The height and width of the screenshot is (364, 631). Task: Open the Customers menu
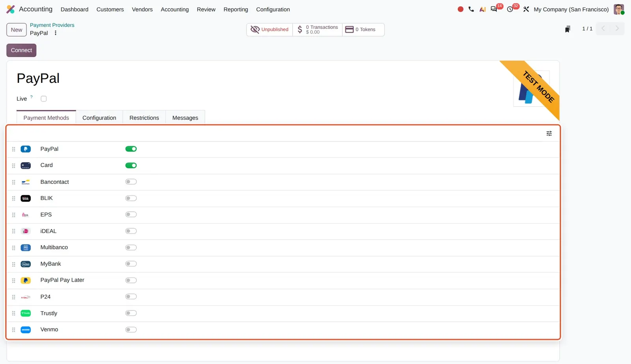110,9
